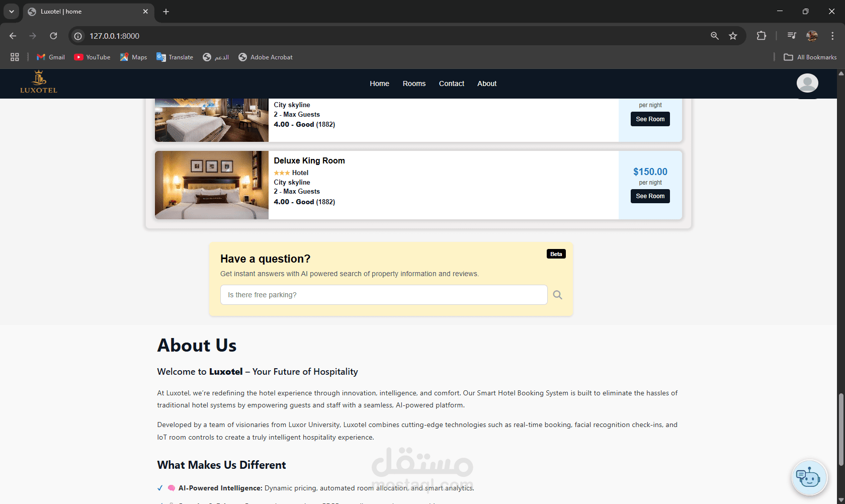Close the Luxotel home tab
The height and width of the screenshot is (504, 845).
[x=145, y=12]
